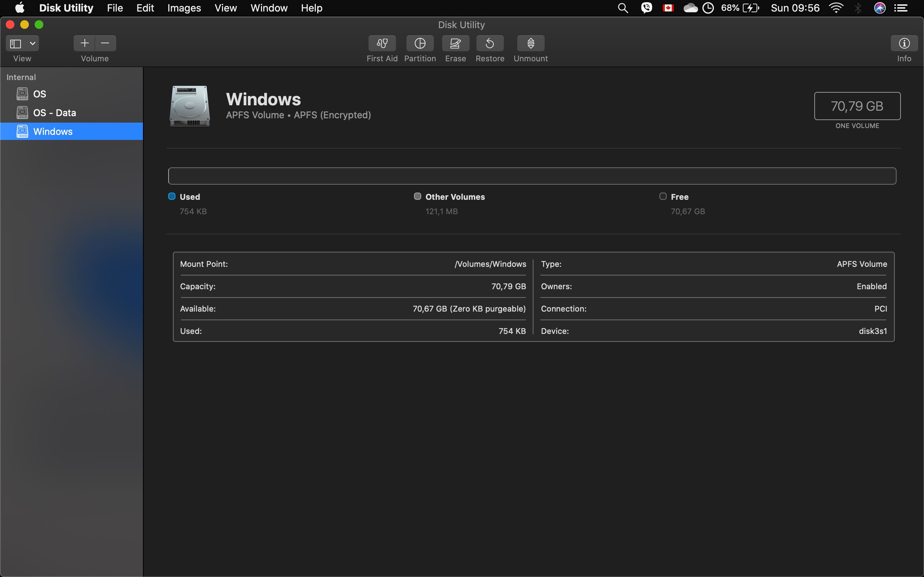Open the Restore tool

489,43
